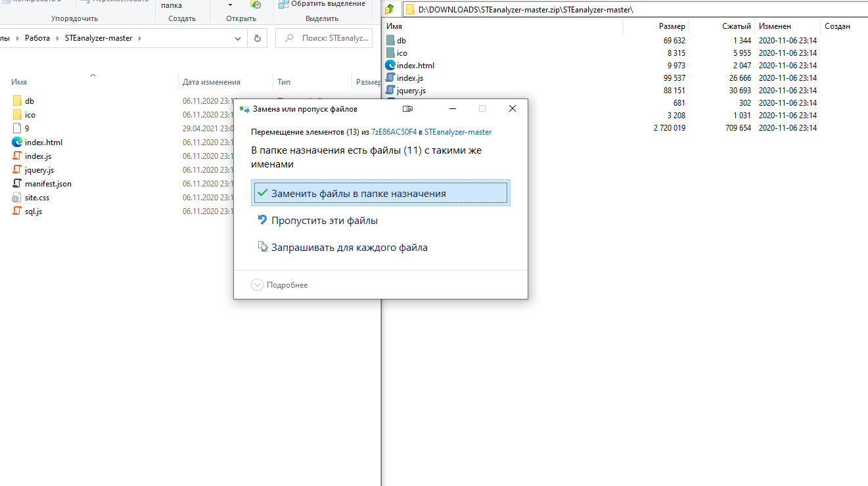Select jquery.js in Explorer file list

coord(39,170)
